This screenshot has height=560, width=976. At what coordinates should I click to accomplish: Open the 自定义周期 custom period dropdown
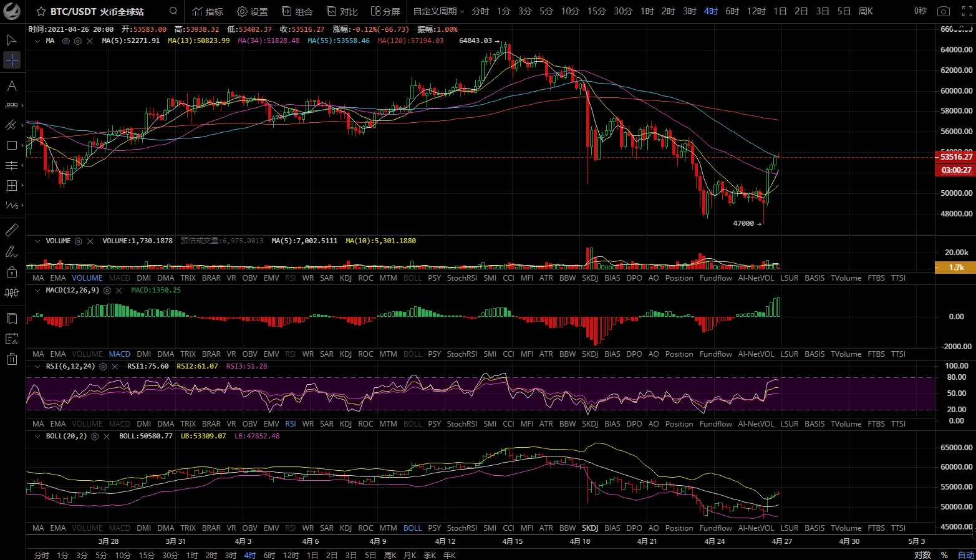point(438,11)
